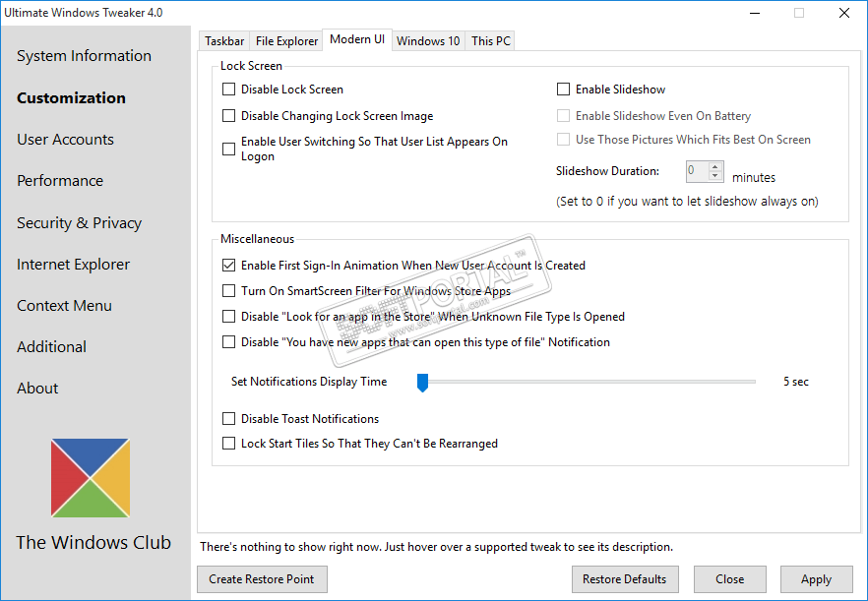Switch to the This PC tab
Image resolution: width=868 pixels, height=601 pixels.
[490, 41]
